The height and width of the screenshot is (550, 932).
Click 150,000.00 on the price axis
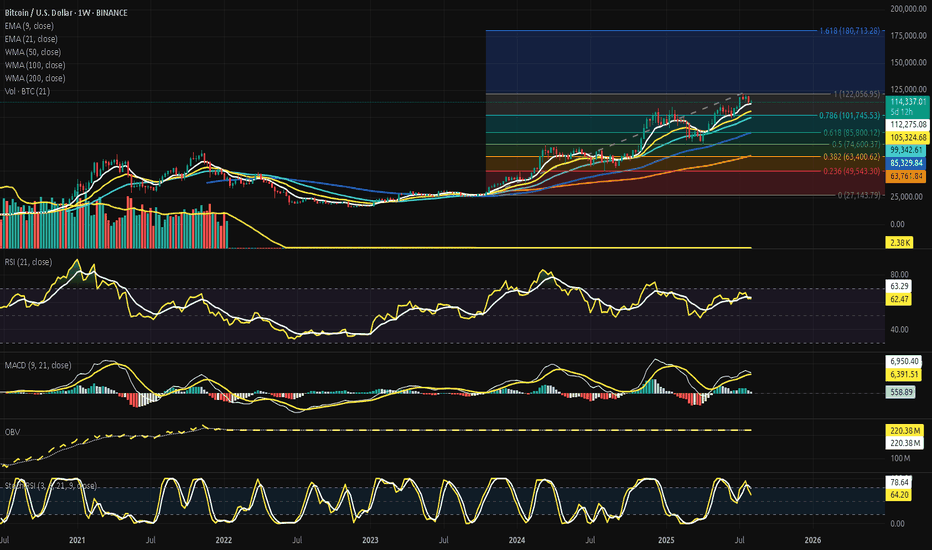pos(908,62)
